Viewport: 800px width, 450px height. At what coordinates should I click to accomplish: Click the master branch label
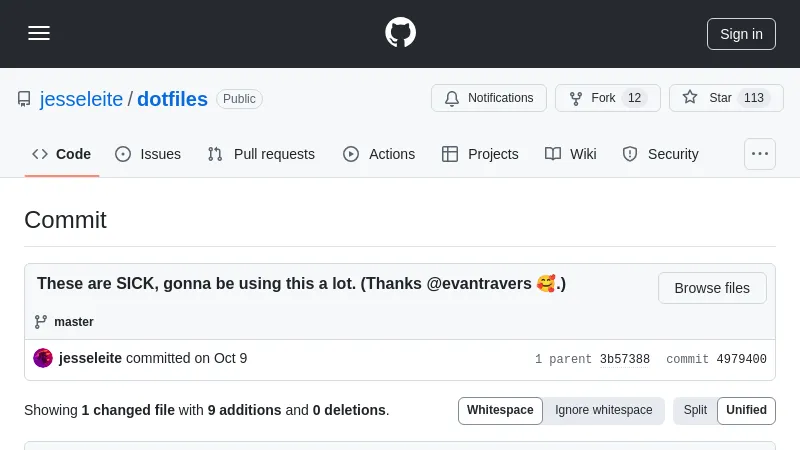tap(73, 322)
